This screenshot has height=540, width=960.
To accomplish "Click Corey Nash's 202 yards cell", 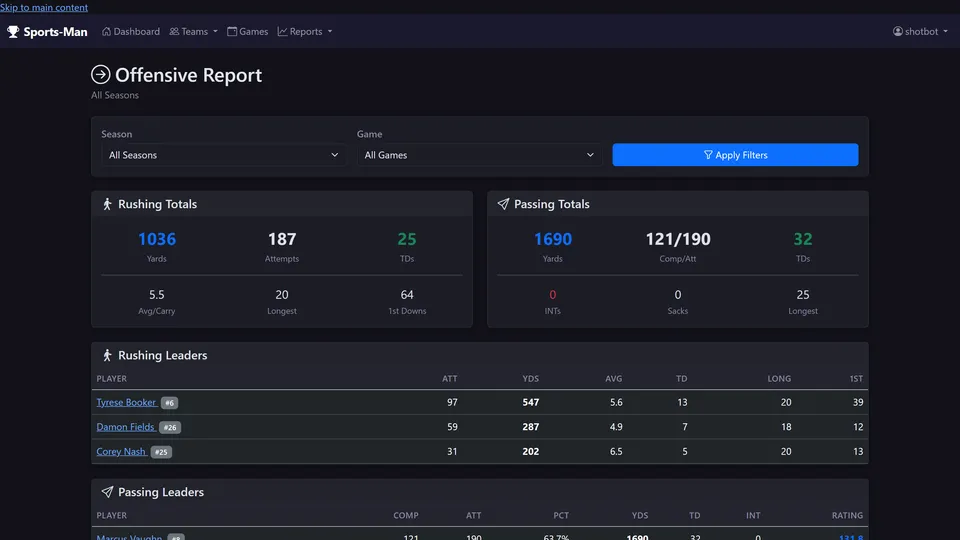I will pyautogui.click(x=531, y=451).
